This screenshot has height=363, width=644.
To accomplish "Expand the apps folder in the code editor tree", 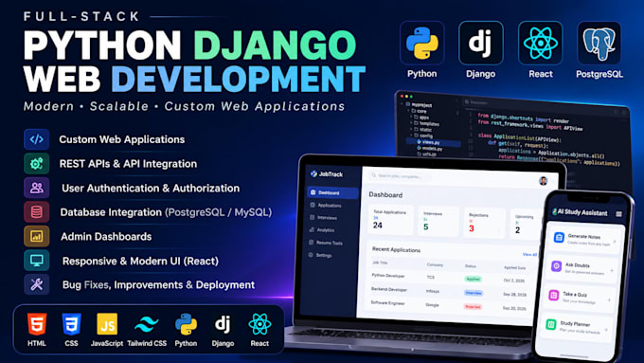I will [420, 118].
